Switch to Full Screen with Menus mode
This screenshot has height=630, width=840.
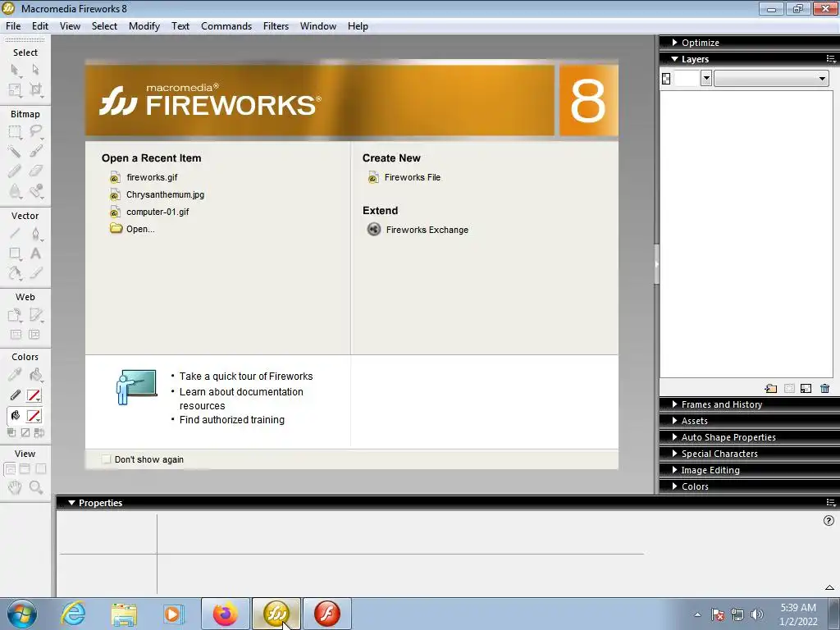click(x=25, y=469)
